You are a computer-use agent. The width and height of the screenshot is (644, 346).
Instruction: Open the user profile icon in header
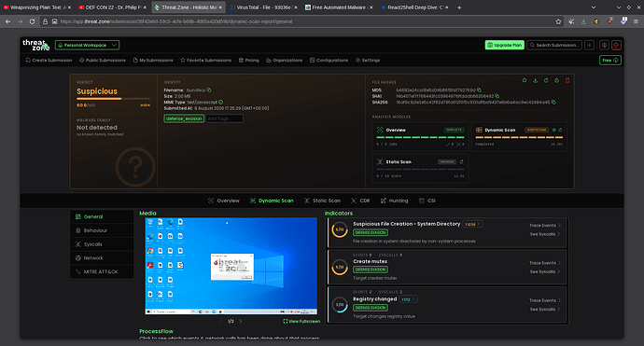pyautogui.click(x=604, y=45)
